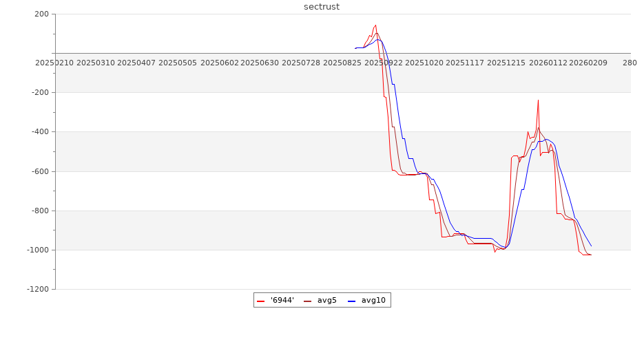644x344 pixels.
Task: Click the blue avg10 line's end point
Action: [x=591, y=246]
